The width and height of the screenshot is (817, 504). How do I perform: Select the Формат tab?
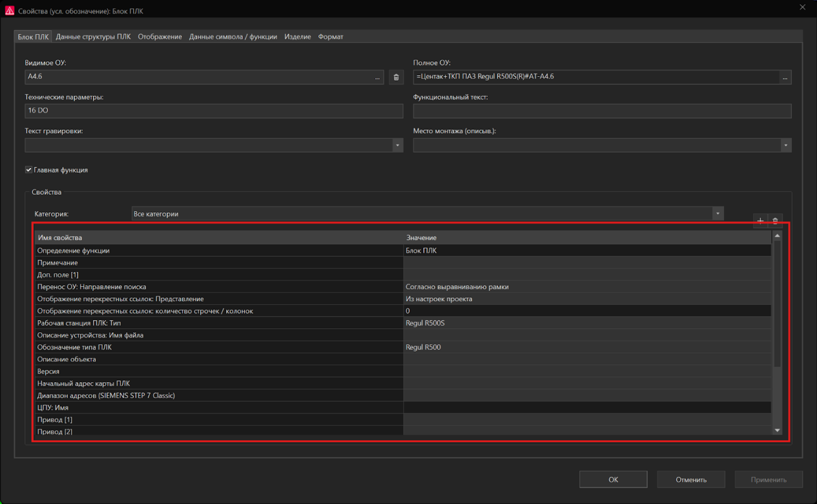(330, 36)
